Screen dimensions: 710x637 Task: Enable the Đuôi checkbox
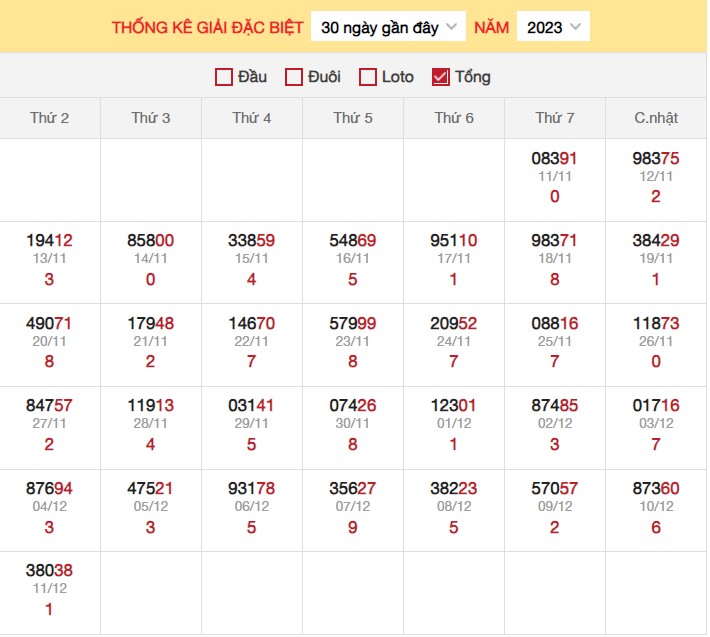[x=294, y=77]
